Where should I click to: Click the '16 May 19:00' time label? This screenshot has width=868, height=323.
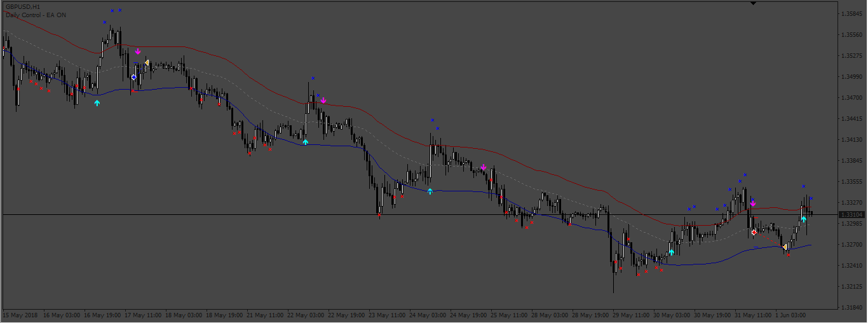(102, 315)
